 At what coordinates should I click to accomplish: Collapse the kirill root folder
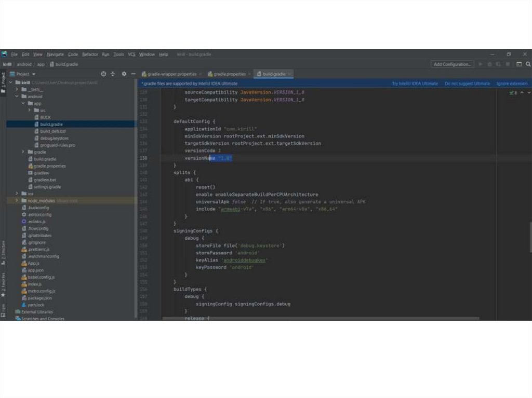11,83
